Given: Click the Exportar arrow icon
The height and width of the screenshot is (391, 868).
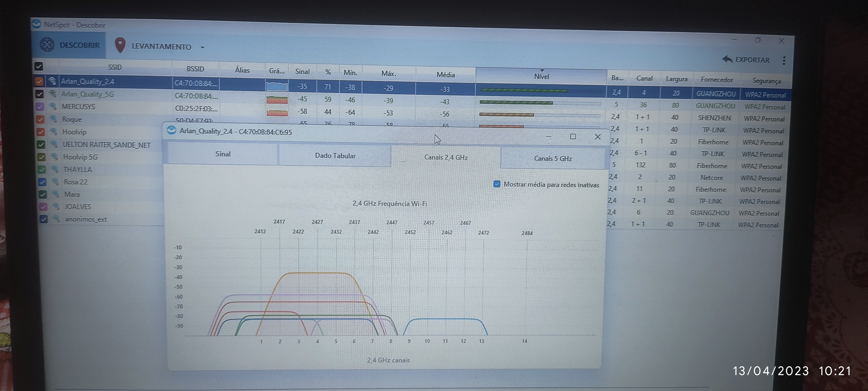Looking at the screenshot, I should (x=727, y=59).
